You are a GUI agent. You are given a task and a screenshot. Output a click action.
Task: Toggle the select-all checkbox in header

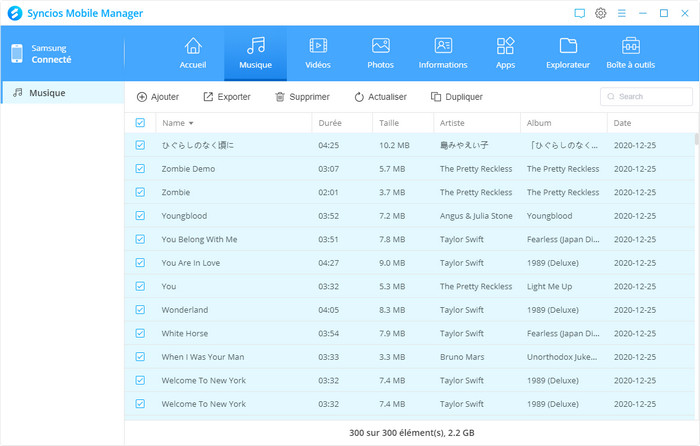140,123
